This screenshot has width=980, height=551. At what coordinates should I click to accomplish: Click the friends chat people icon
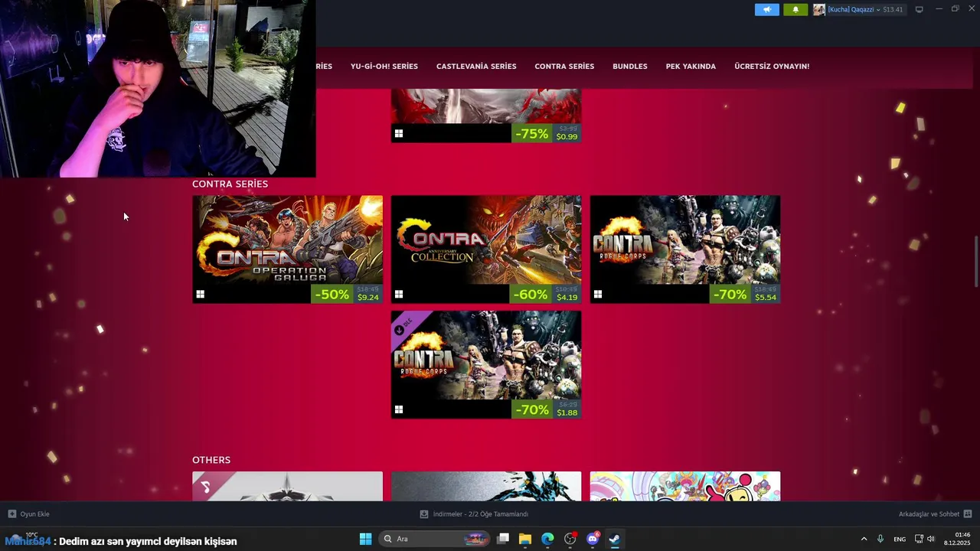point(968,514)
